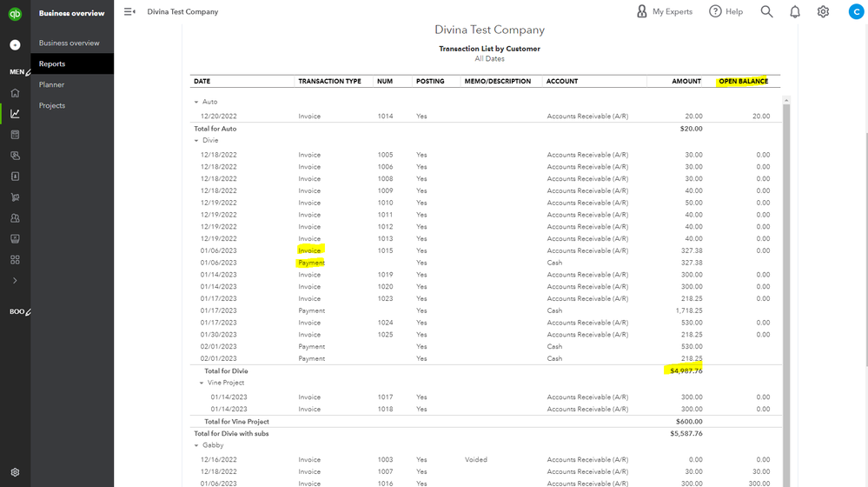This screenshot has height=487, width=868.
Task: Open My Experts
Action: click(x=665, y=11)
